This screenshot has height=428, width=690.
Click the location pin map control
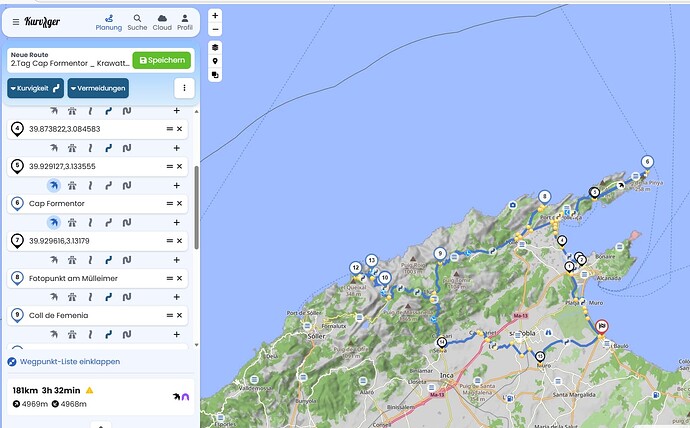(x=215, y=62)
